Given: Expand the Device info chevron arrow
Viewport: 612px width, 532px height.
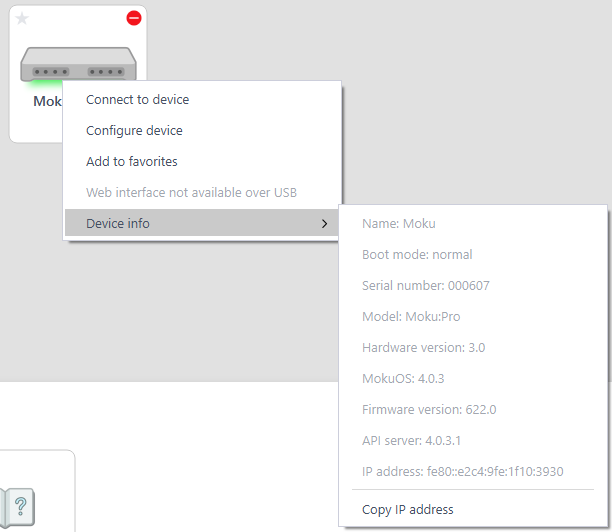Looking at the screenshot, I should pos(324,224).
